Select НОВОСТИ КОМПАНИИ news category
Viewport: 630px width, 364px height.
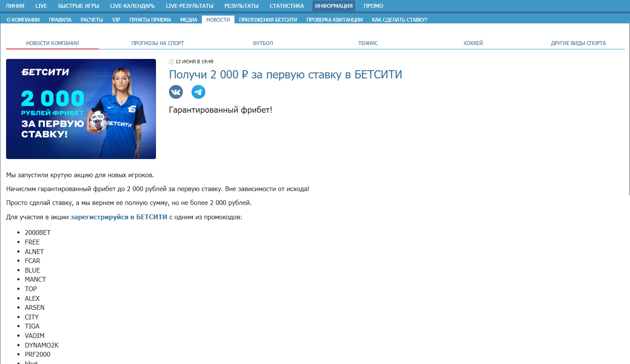[x=52, y=43]
